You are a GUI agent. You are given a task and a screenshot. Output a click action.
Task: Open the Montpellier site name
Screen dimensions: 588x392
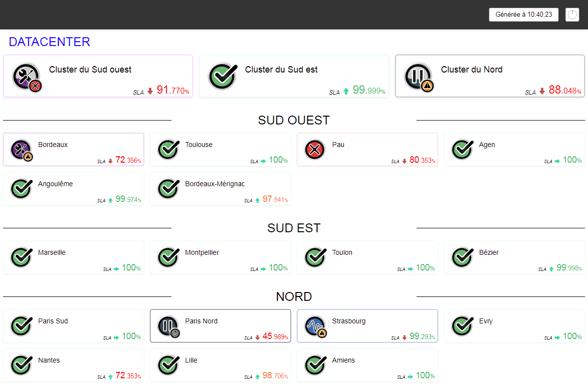[202, 252]
